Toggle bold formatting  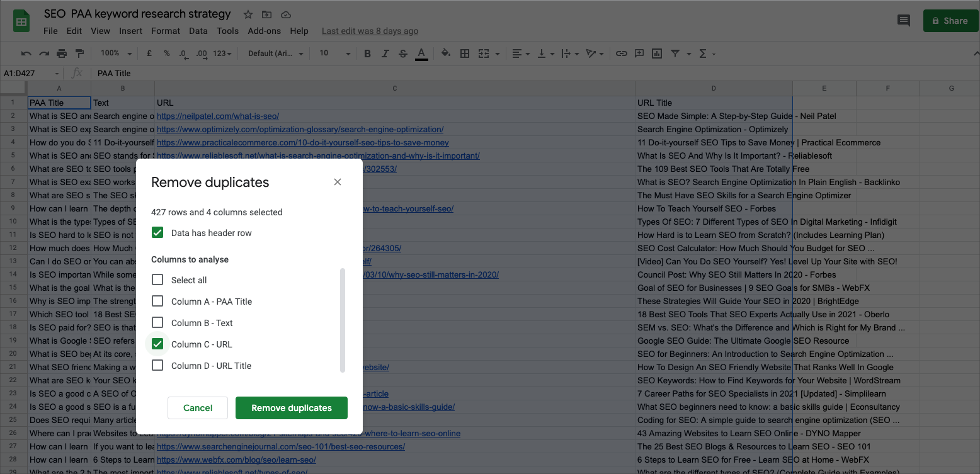tap(368, 54)
